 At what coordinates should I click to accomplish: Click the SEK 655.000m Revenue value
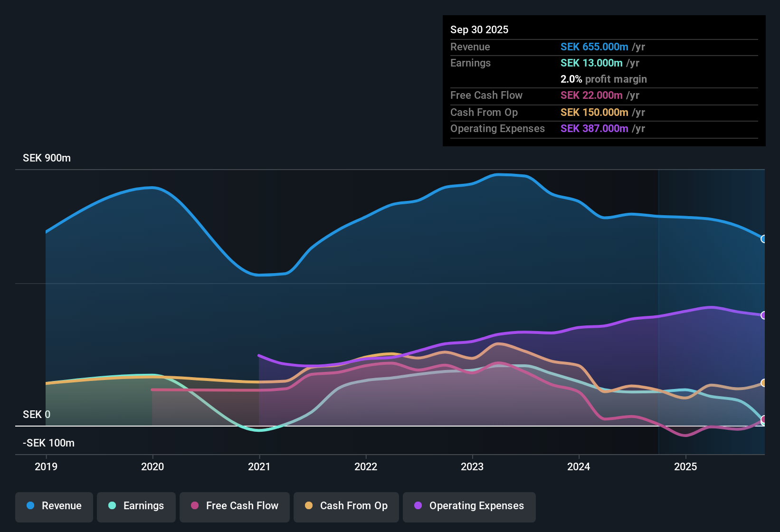coord(594,47)
